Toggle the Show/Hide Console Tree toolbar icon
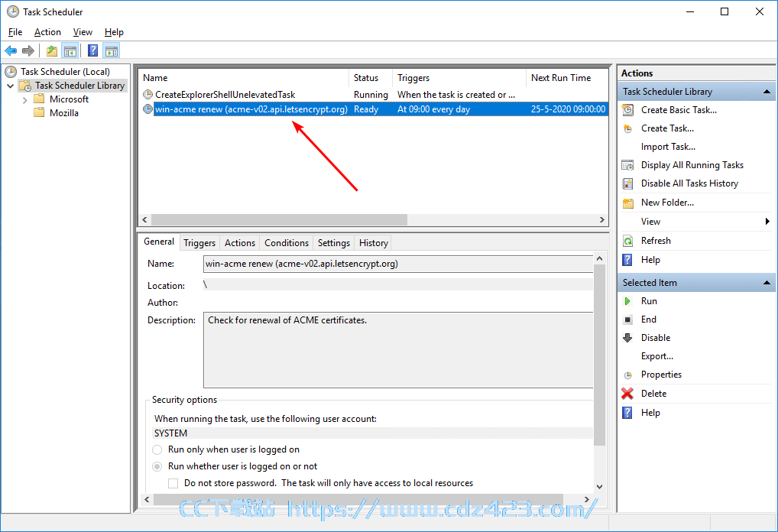 pos(70,50)
